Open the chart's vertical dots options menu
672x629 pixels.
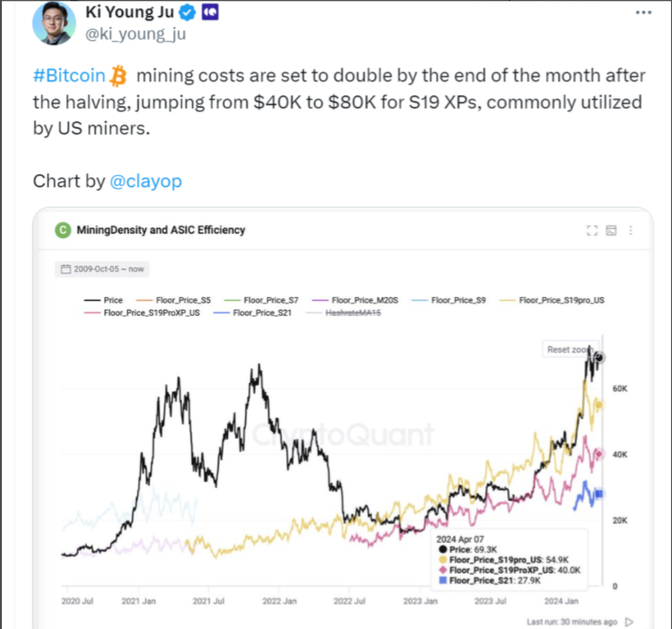tap(630, 230)
